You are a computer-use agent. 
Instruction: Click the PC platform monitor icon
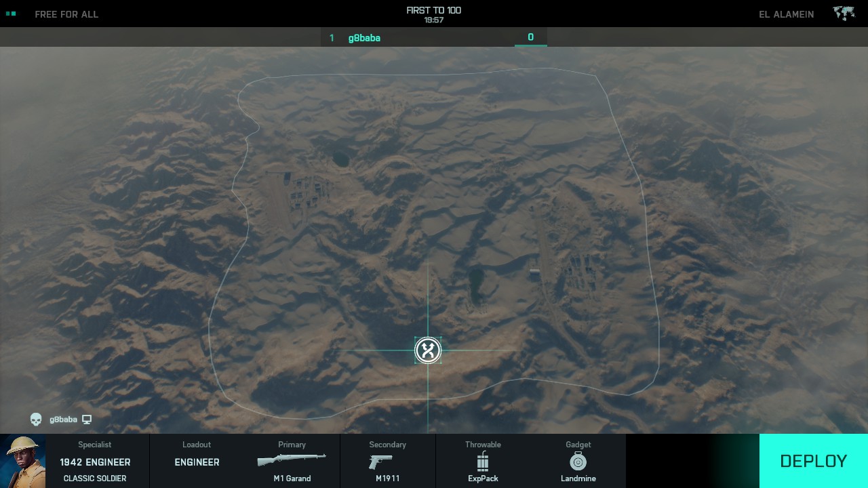(x=87, y=420)
